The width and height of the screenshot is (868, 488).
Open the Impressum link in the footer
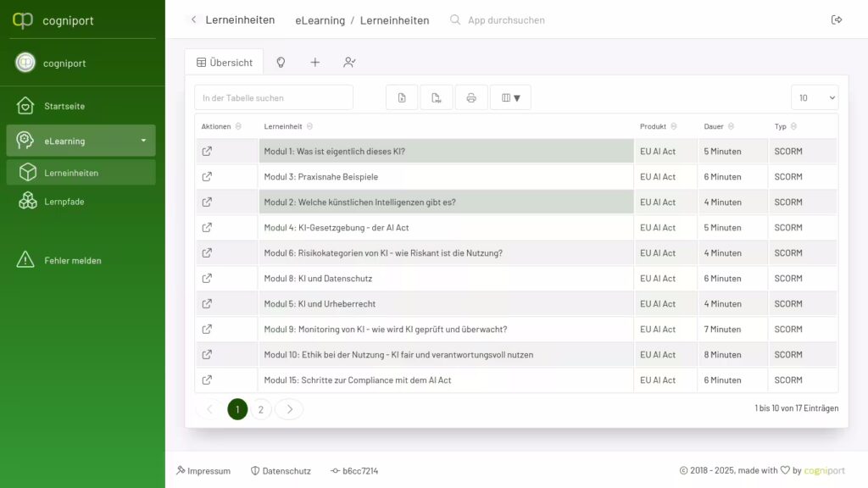pyautogui.click(x=203, y=470)
